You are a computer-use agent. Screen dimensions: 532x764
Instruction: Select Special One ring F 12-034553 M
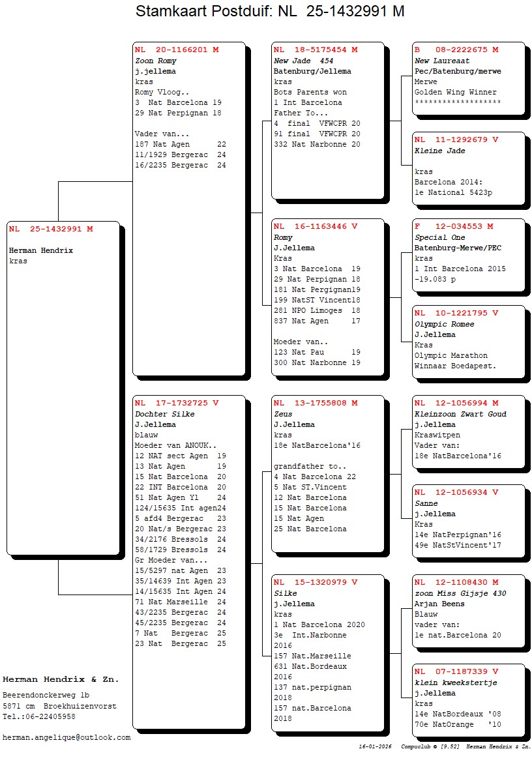click(454, 226)
